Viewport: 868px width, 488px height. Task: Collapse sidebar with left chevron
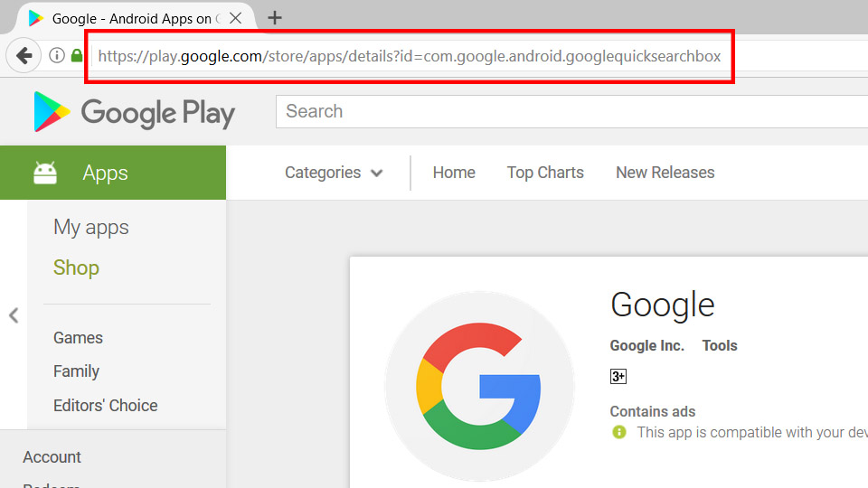pos(14,315)
